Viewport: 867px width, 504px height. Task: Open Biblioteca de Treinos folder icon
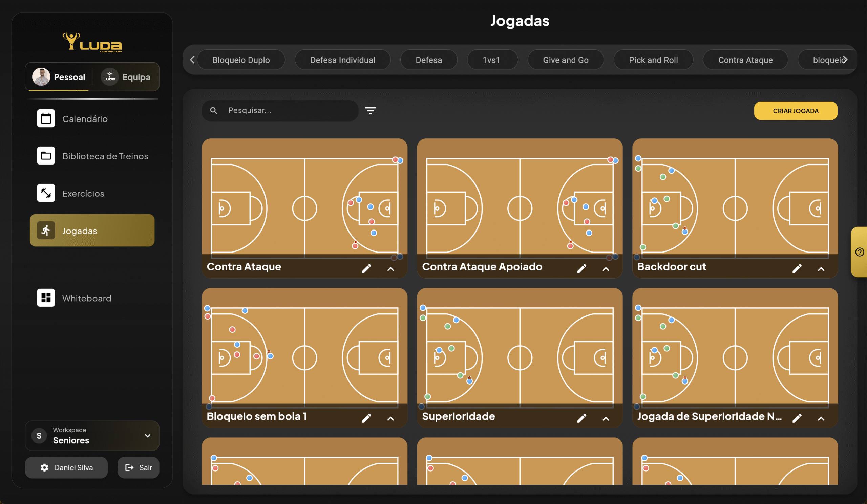(46, 156)
